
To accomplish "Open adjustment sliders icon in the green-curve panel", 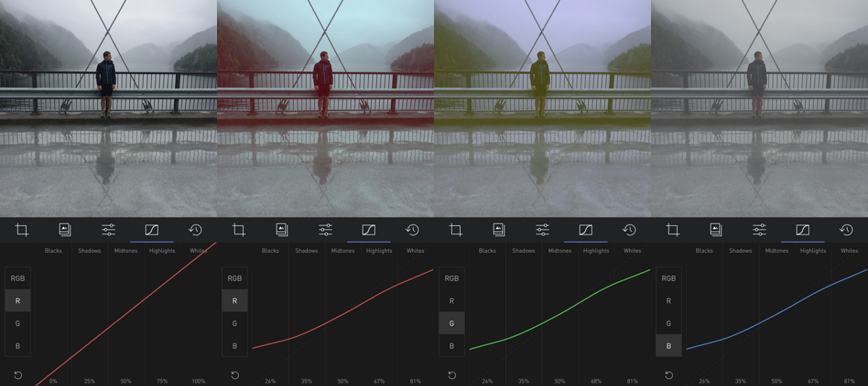I will (542, 230).
